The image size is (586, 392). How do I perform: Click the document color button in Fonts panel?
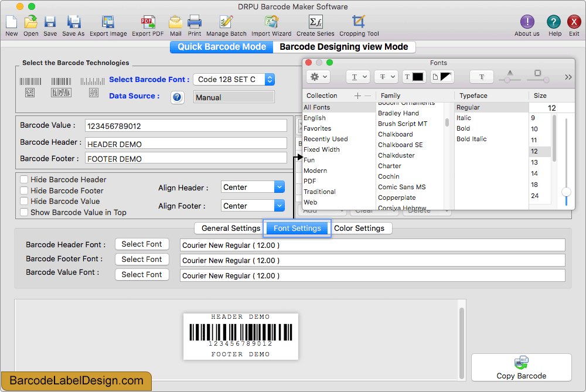coord(442,77)
